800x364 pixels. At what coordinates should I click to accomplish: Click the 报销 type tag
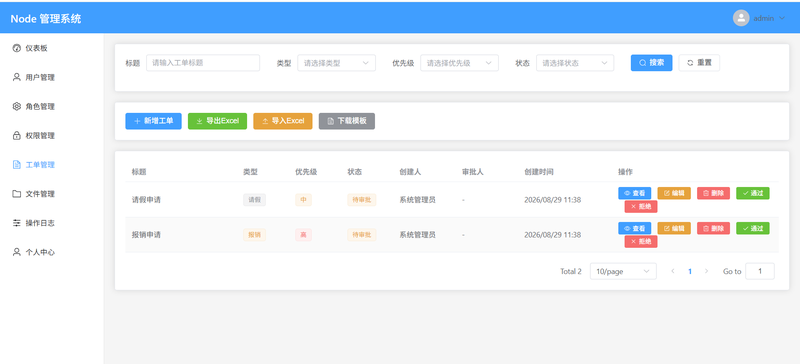click(254, 235)
